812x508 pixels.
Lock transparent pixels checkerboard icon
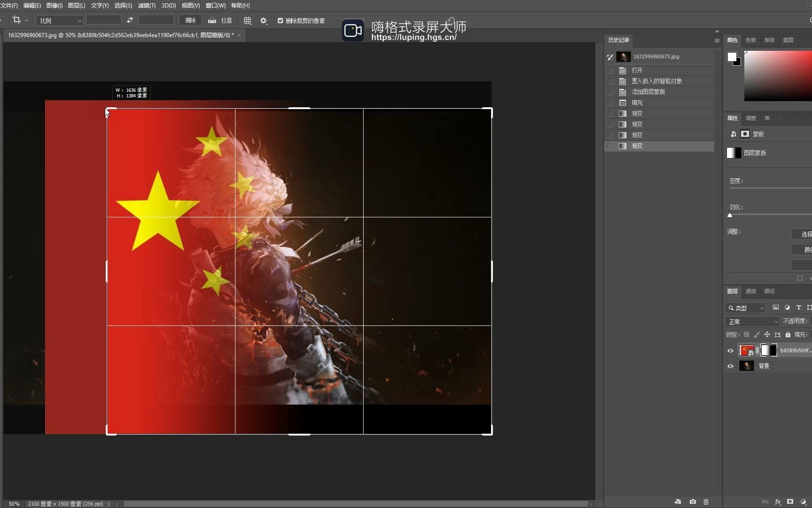746,334
